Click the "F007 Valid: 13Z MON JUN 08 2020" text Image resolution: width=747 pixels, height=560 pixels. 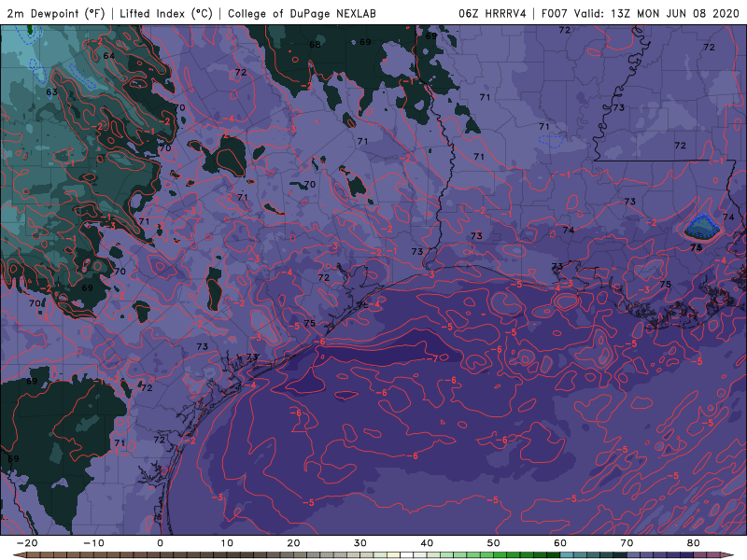click(641, 13)
